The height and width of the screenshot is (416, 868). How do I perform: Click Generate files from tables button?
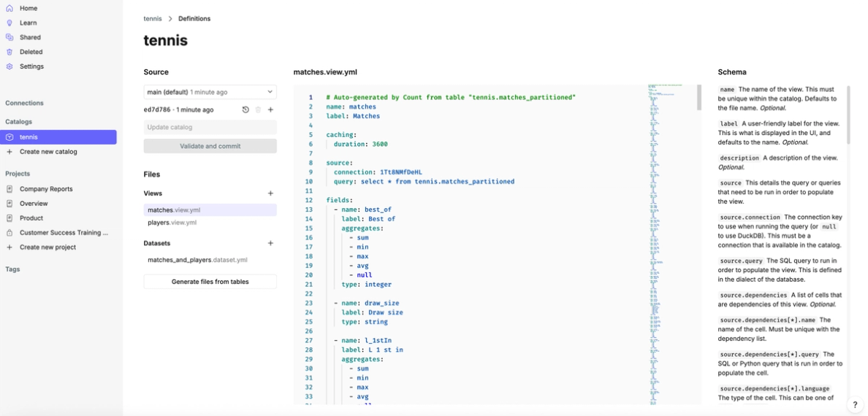[210, 282]
